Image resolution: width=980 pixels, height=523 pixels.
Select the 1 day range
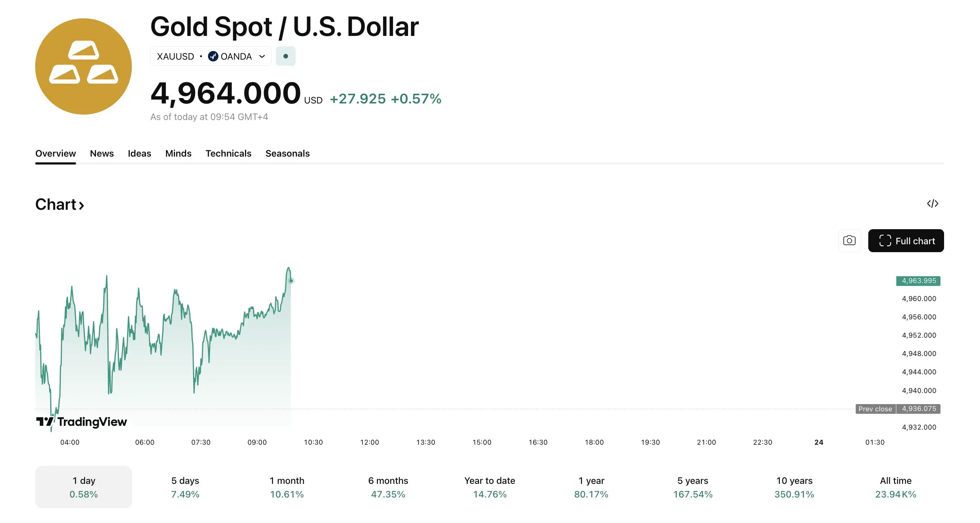[83, 487]
